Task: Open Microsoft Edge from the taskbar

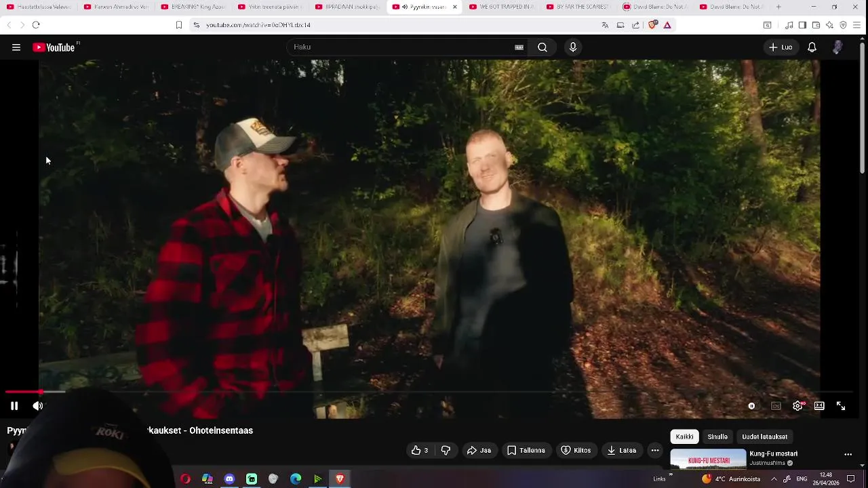Action: (296, 479)
